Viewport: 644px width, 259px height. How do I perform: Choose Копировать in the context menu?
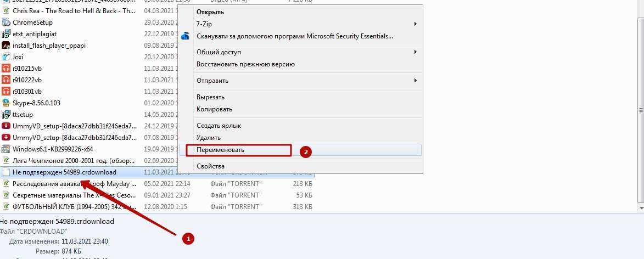[214, 109]
